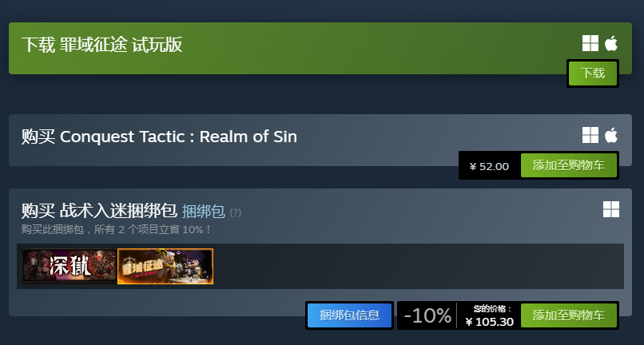The width and height of the screenshot is (644, 345).
Task: Open the 罪域征途 game thumbnail
Action: [x=165, y=266]
